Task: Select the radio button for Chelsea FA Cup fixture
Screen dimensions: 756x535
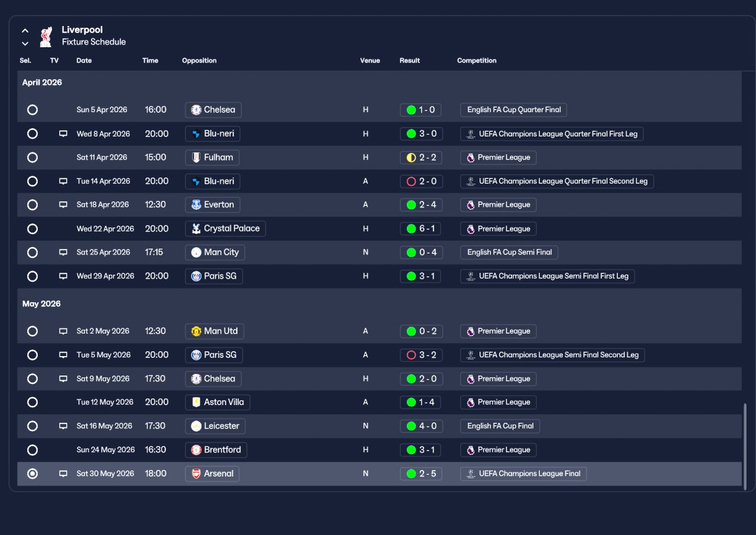Action: pyautogui.click(x=32, y=110)
